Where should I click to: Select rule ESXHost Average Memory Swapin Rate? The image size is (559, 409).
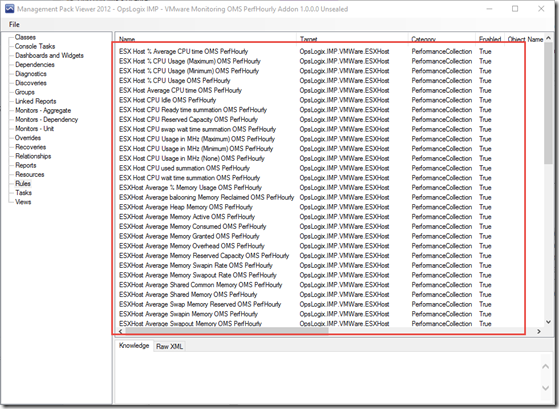[195, 265]
